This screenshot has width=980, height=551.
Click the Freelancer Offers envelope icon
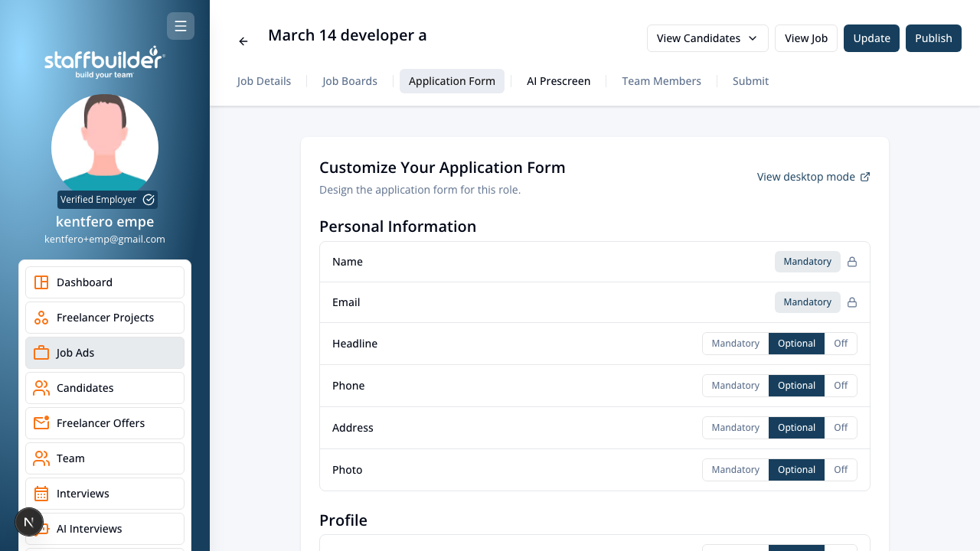tap(41, 423)
